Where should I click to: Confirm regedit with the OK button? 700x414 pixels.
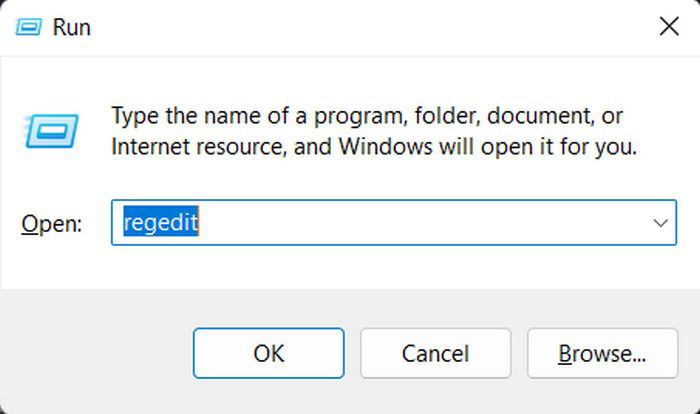point(269,353)
